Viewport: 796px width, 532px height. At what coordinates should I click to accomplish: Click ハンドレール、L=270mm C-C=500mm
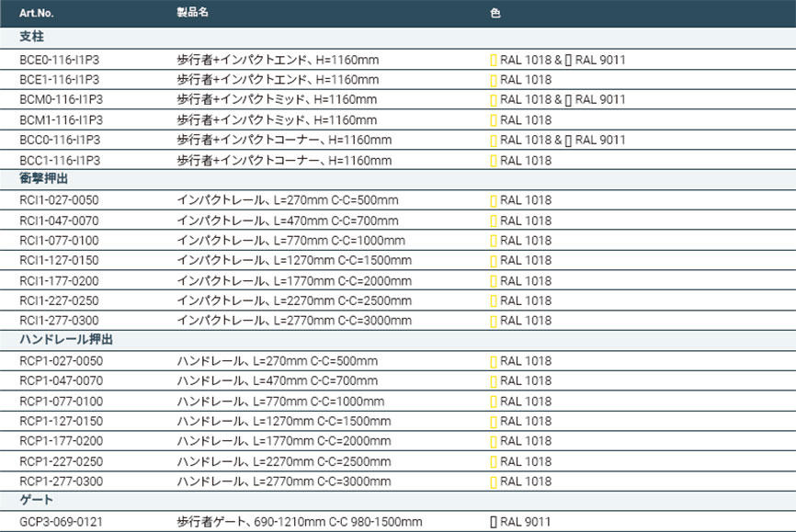pos(278,361)
